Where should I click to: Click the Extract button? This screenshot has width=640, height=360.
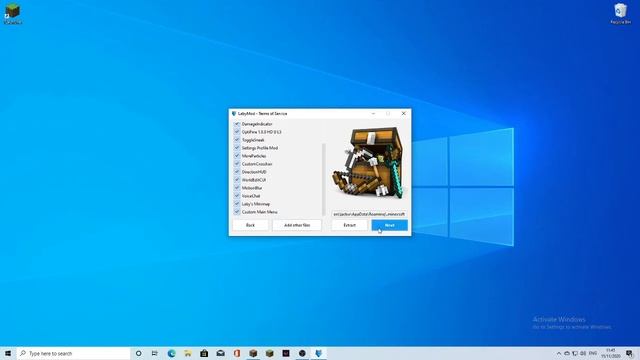[349, 225]
